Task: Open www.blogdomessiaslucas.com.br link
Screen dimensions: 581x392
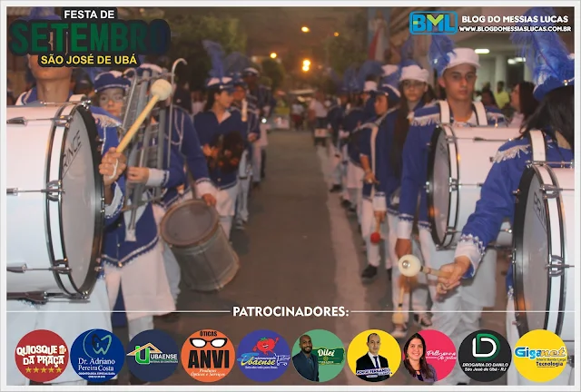Action: pyautogui.click(x=515, y=28)
